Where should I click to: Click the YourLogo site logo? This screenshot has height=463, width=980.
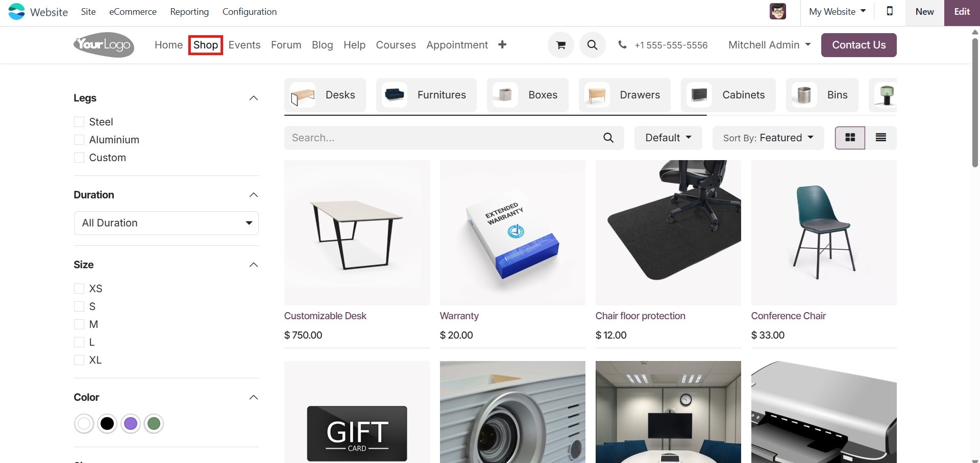pyautogui.click(x=104, y=45)
